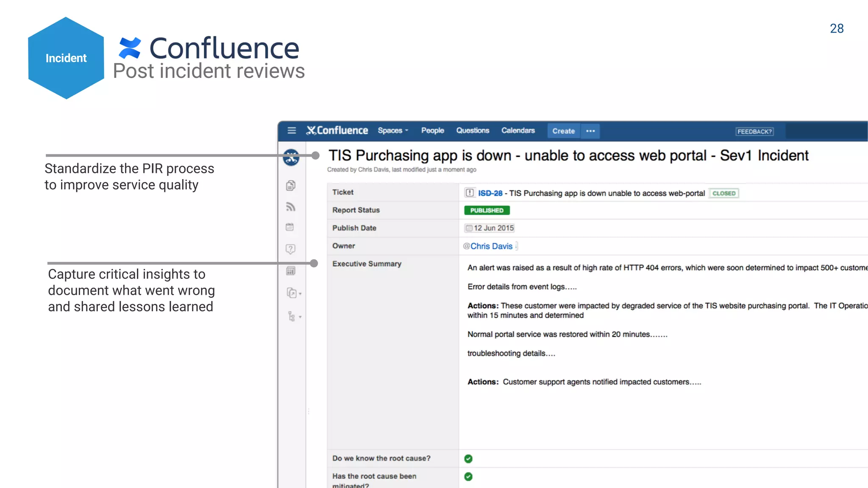Click green check for root cause mitigated
The image size is (868, 488).
[x=468, y=477]
